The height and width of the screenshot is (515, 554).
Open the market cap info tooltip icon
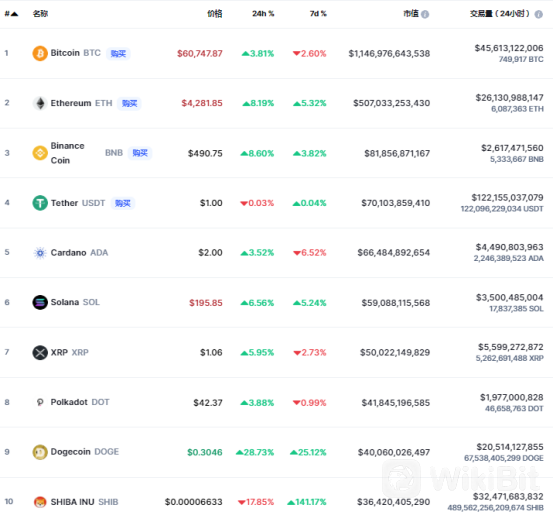(x=425, y=14)
